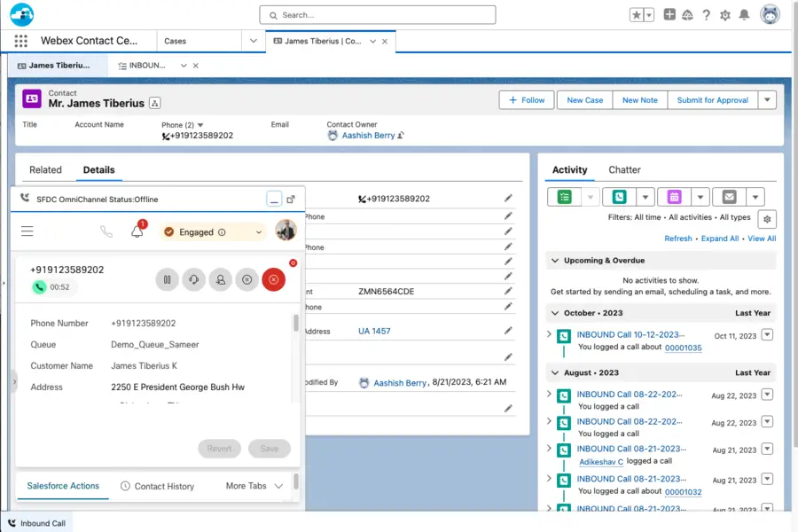Viewport: 798px width, 532px height.
Task: Open the softphone hamburger menu
Action: coord(27,231)
